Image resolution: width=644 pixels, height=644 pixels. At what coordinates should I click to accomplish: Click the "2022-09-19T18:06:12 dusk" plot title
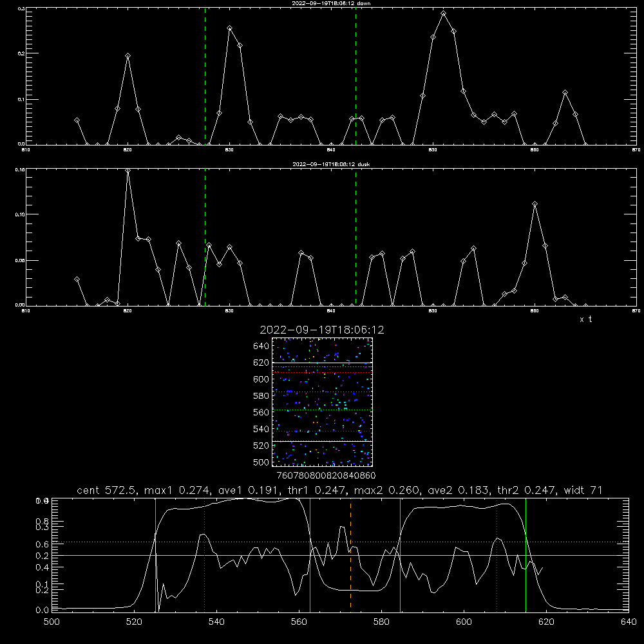click(x=331, y=164)
